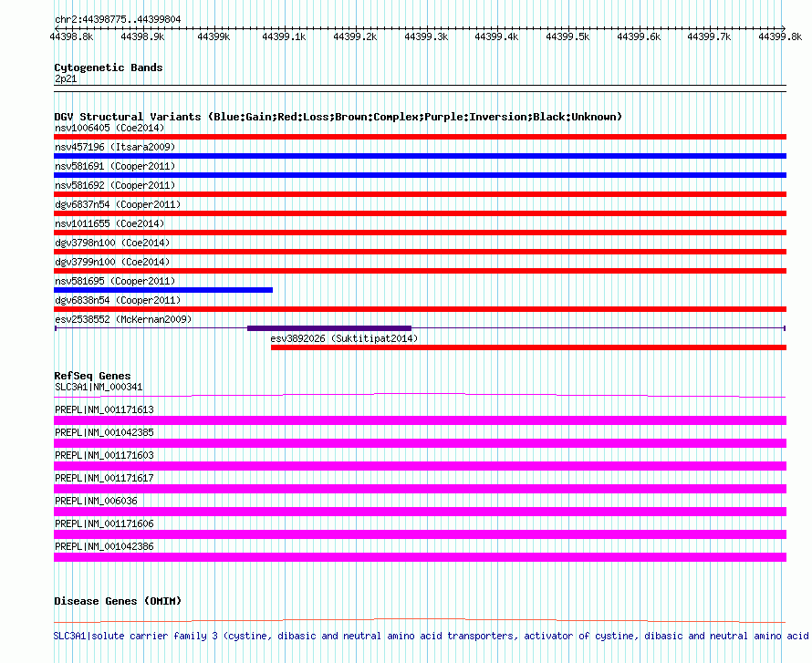
Task: Click magenta bar under PREPL|NM_001171613
Action: pyautogui.click(x=420, y=420)
